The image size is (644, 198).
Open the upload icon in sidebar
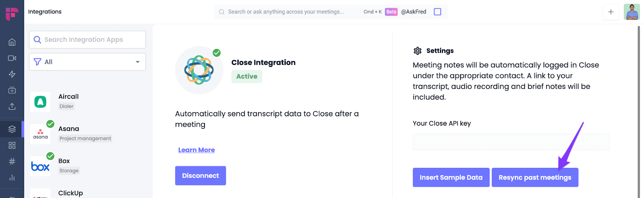click(x=12, y=106)
